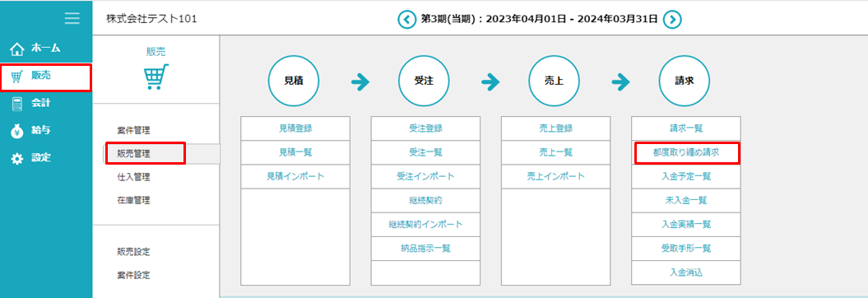This screenshot has height=298, width=868.
Task: Click the gear icon beside 設定
Action: [18, 158]
